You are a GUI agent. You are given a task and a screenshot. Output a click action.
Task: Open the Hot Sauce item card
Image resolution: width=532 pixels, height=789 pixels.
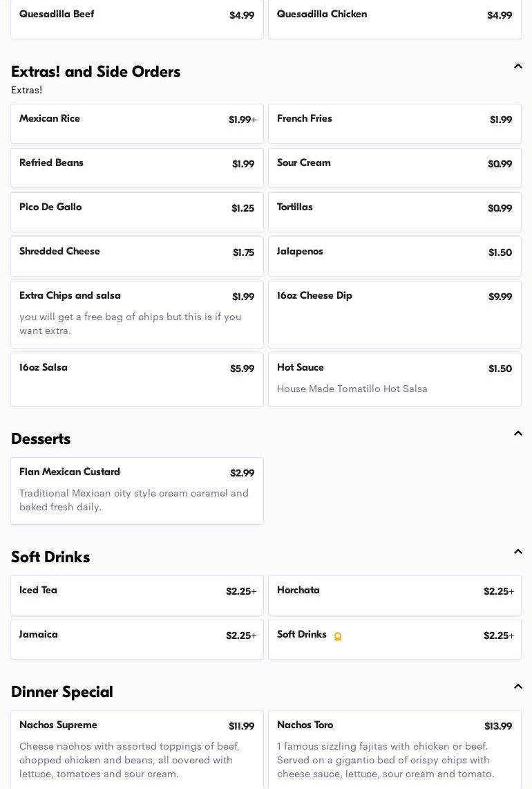pos(395,379)
